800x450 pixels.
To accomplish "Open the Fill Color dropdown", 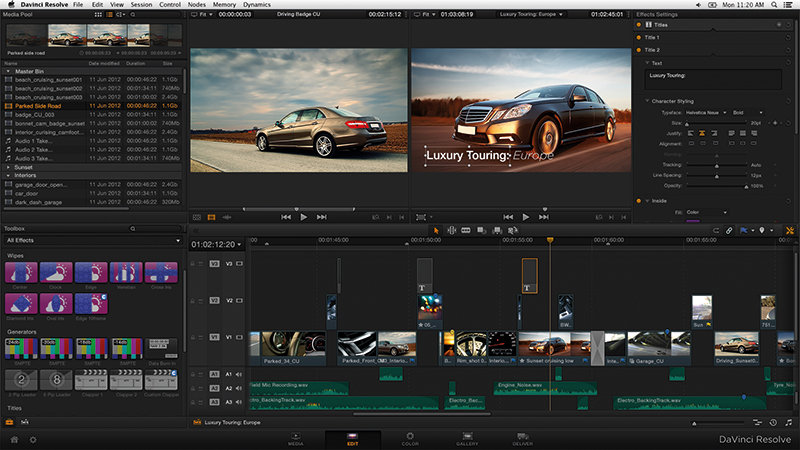I will [706, 212].
